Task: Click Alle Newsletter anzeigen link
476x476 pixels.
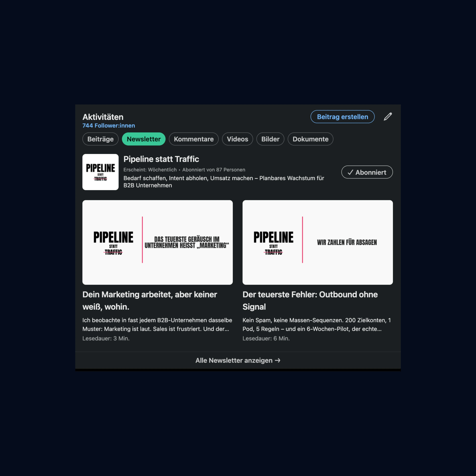Action: [x=234, y=360]
